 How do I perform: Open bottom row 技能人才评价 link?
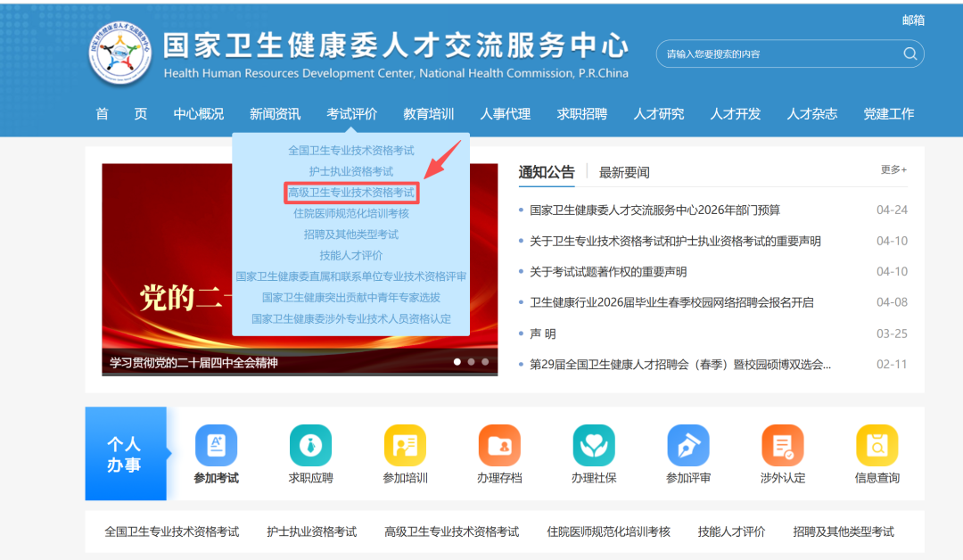tap(731, 531)
